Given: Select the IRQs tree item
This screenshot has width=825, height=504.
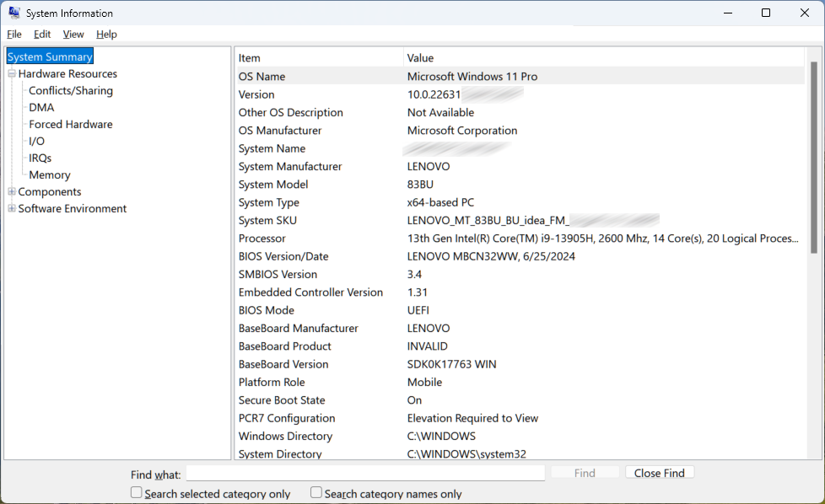Looking at the screenshot, I should (x=40, y=158).
